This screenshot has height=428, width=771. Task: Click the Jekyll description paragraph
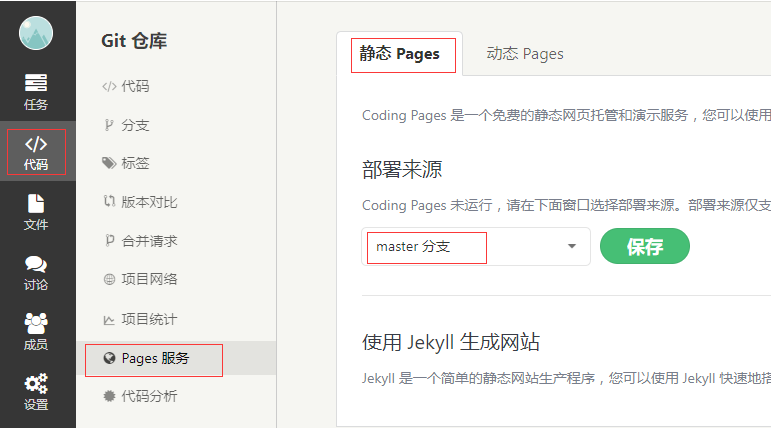(566, 378)
